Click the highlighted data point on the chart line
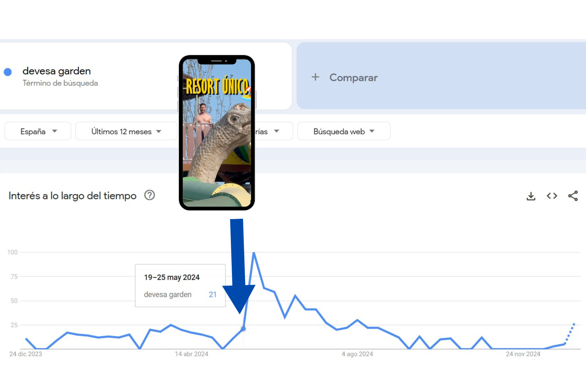The image size is (586, 392). (x=243, y=329)
